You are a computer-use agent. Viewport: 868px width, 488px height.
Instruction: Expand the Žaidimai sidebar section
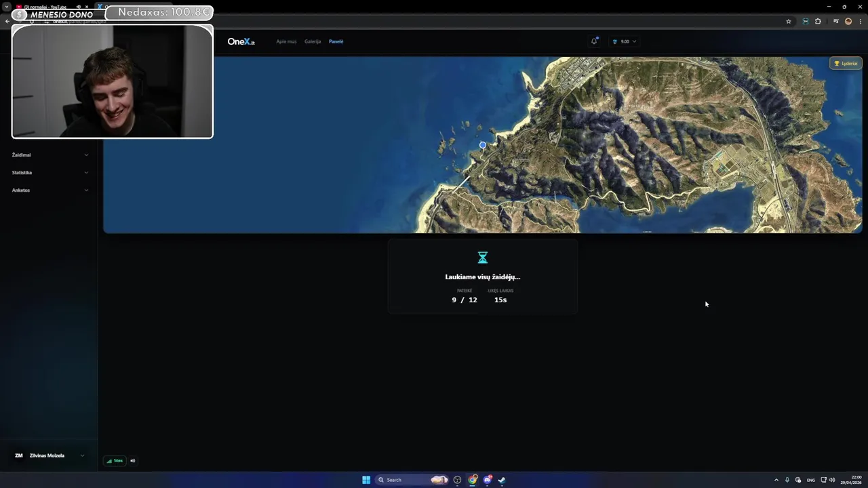(x=50, y=155)
